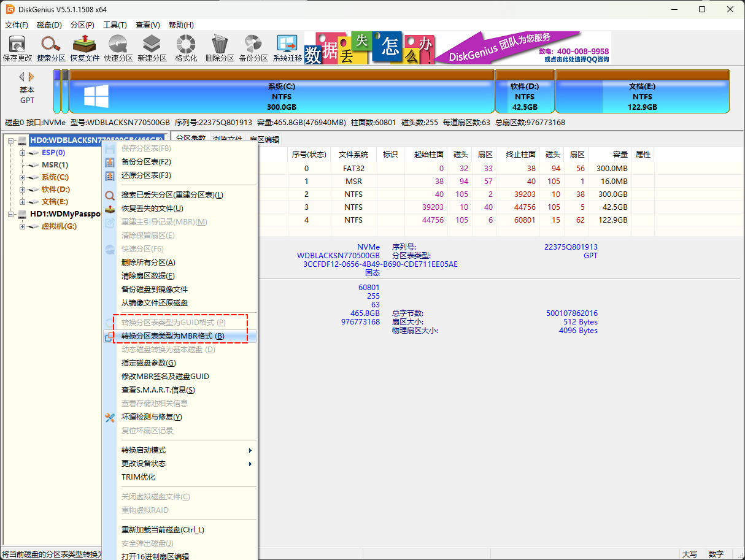Select the 新建分区 (New Partition) icon

click(x=152, y=48)
